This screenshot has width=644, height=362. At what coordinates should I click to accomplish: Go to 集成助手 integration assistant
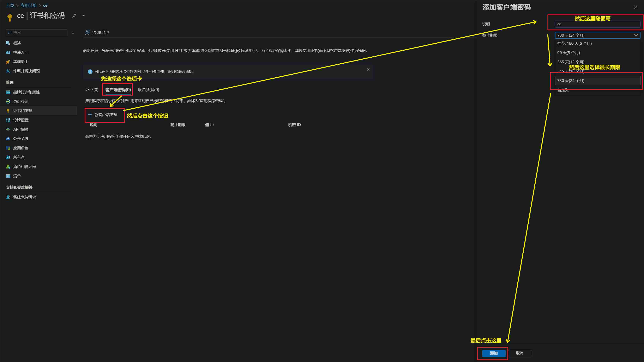pyautogui.click(x=21, y=62)
